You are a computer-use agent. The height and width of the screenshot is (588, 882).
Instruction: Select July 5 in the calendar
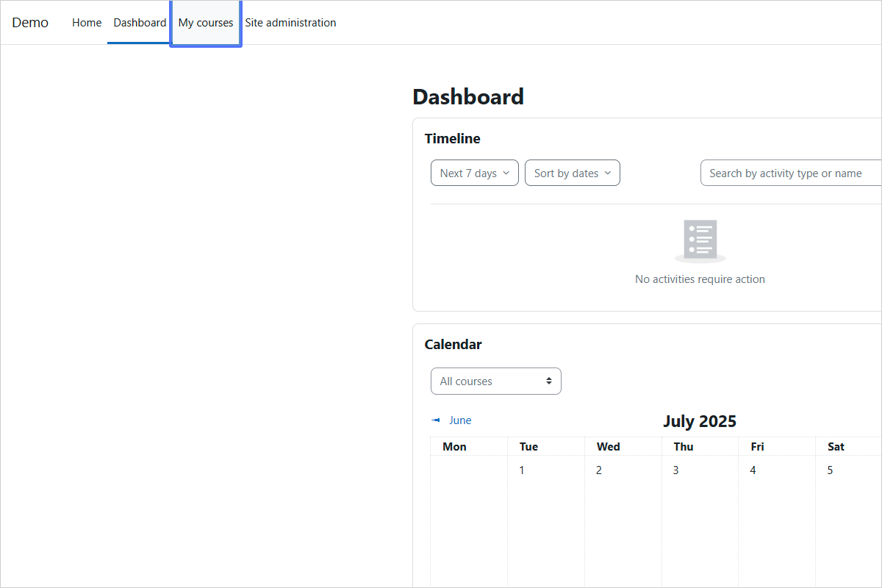(x=831, y=470)
